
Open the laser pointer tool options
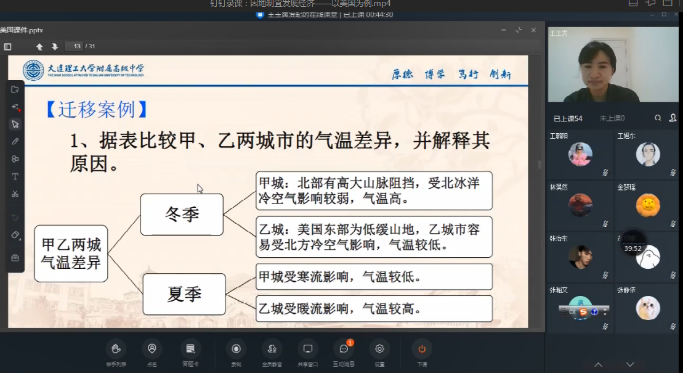(15, 107)
